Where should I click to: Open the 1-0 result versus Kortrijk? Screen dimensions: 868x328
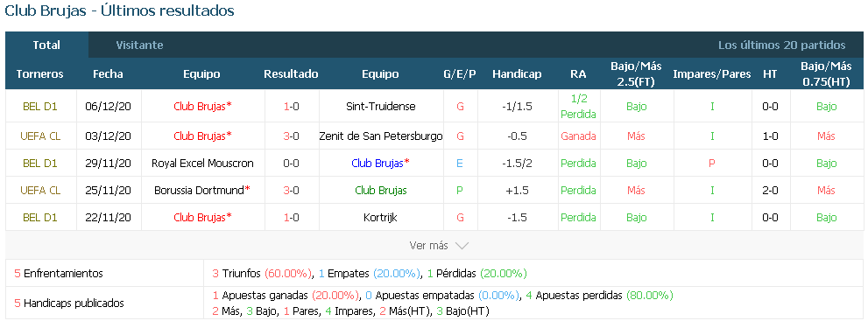coord(291,218)
